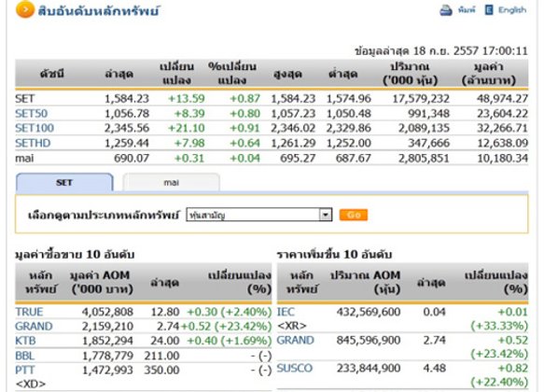This screenshot has height=392, width=544.
Task: Select SETHD high value 1,261.29
Action: pos(293,143)
